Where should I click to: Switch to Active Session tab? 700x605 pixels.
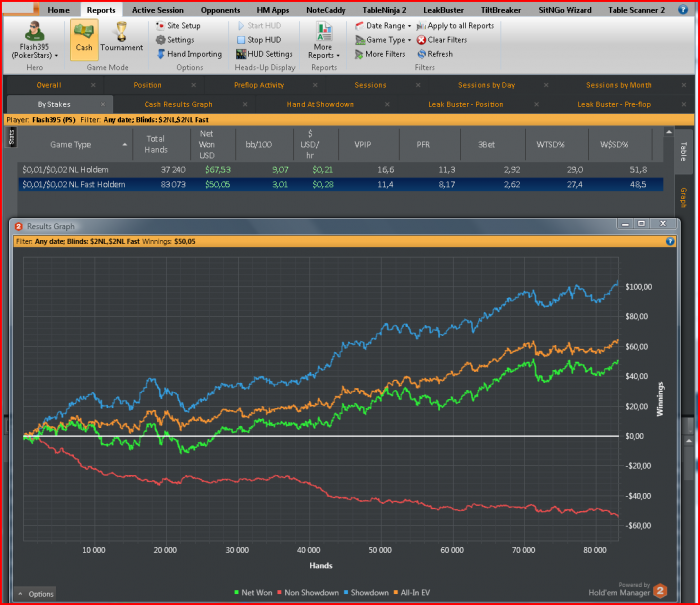pyautogui.click(x=158, y=10)
